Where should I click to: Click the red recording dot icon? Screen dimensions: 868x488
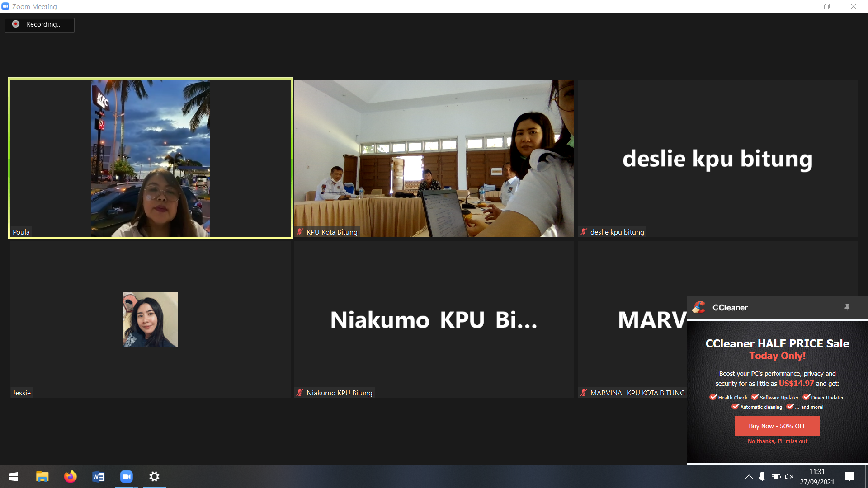[16, 24]
